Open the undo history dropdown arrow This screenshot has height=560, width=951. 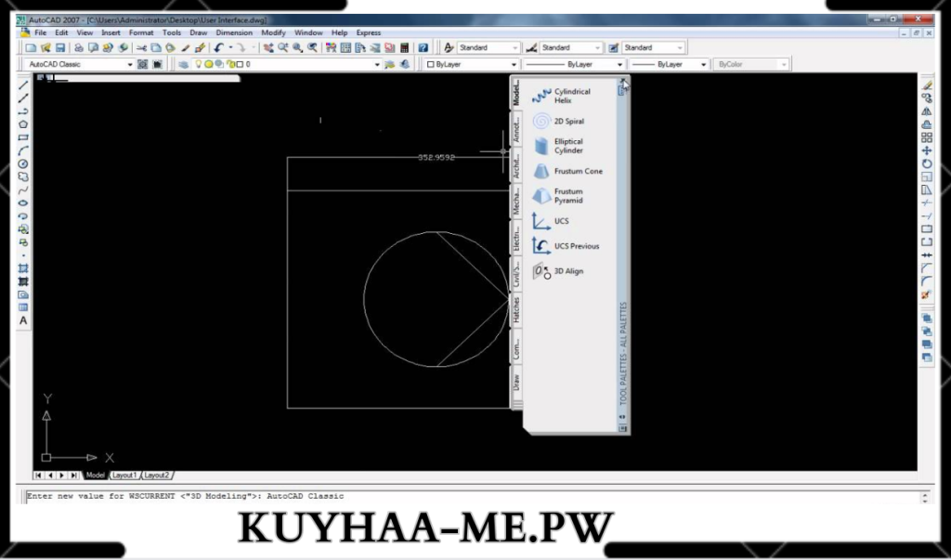point(230,48)
